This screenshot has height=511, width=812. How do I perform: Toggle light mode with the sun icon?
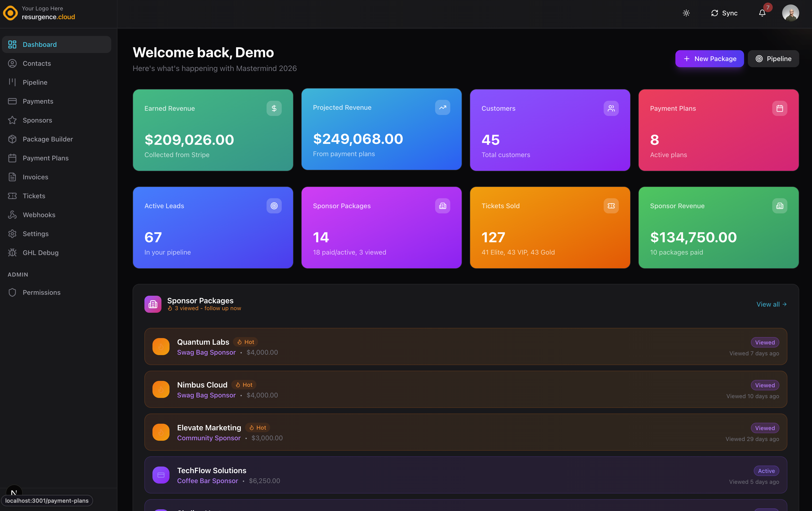pyautogui.click(x=686, y=13)
